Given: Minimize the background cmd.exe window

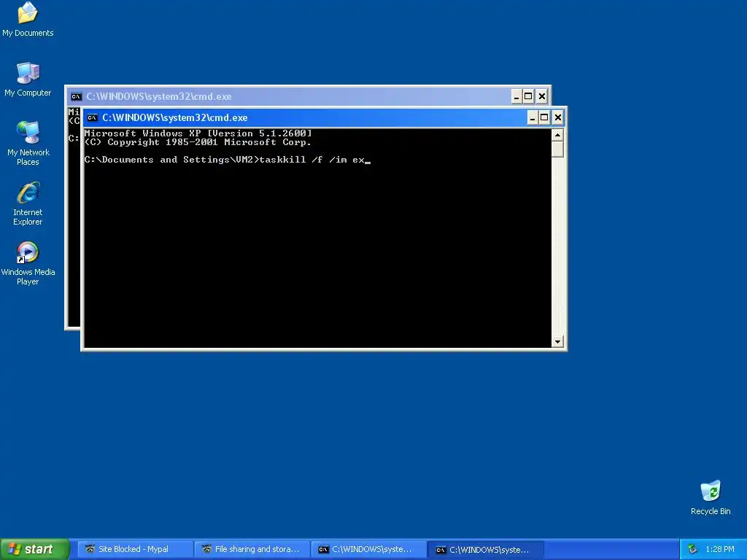Looking at the screenshot, I should 516,97.
